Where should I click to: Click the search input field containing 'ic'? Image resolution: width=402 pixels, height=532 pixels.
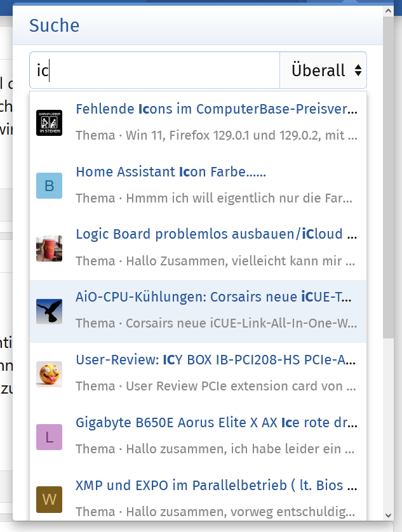[x=154, y=70]
